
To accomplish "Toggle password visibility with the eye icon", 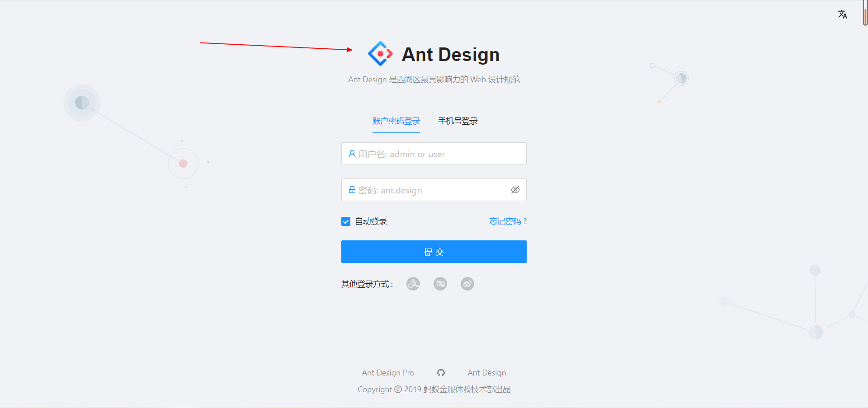I will 515,190.
